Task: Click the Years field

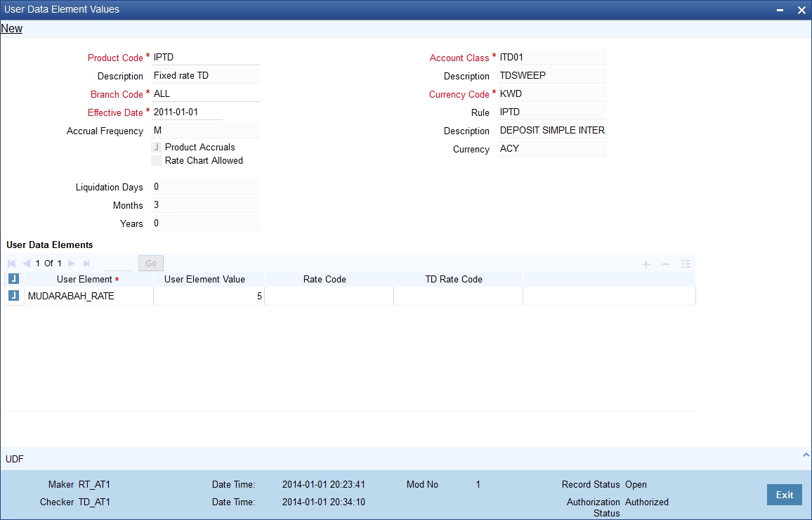Action: click(206, 223)
